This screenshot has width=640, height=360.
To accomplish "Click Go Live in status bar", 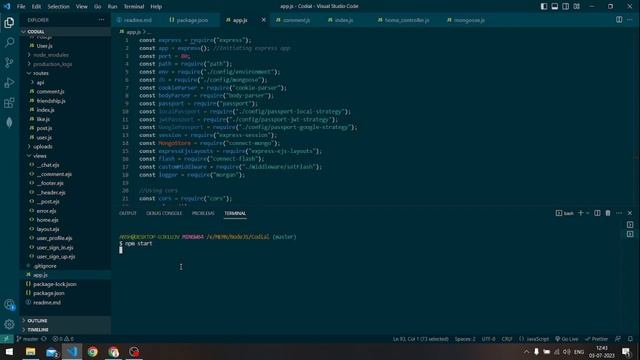I will [567, 339].
